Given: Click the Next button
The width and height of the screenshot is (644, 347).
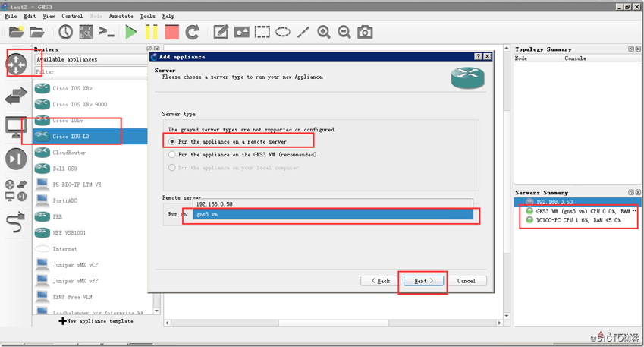Looking at the screenshot, I should (423, 281).
